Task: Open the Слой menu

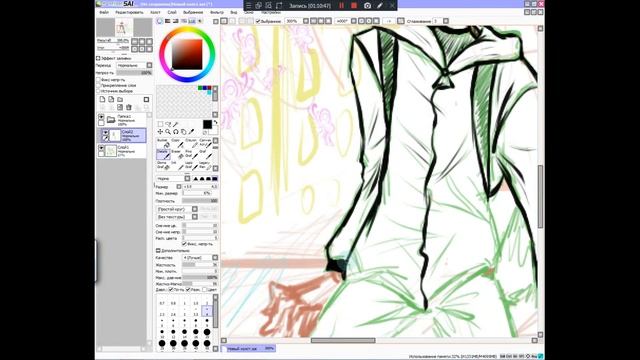Action: (x=172, y=13)
